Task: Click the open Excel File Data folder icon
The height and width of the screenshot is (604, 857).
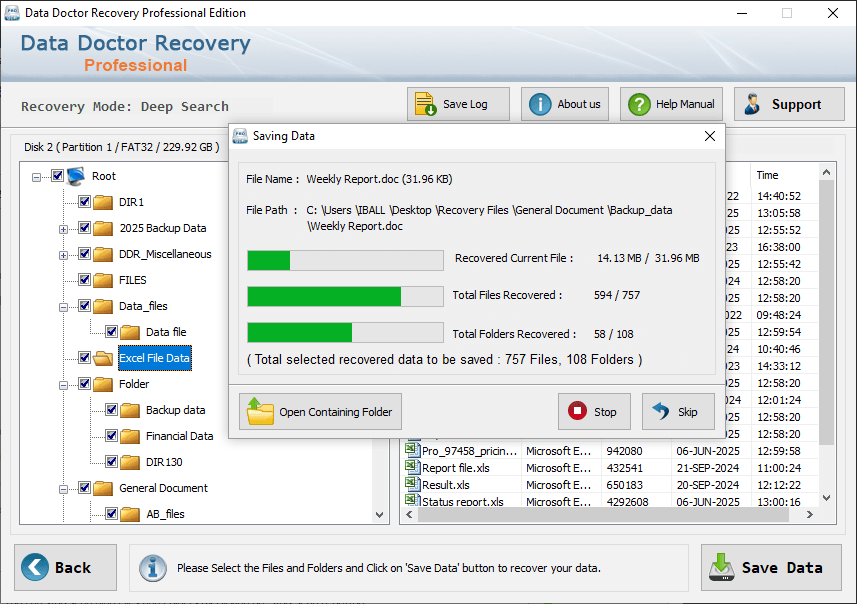Action: click(103, 358)
